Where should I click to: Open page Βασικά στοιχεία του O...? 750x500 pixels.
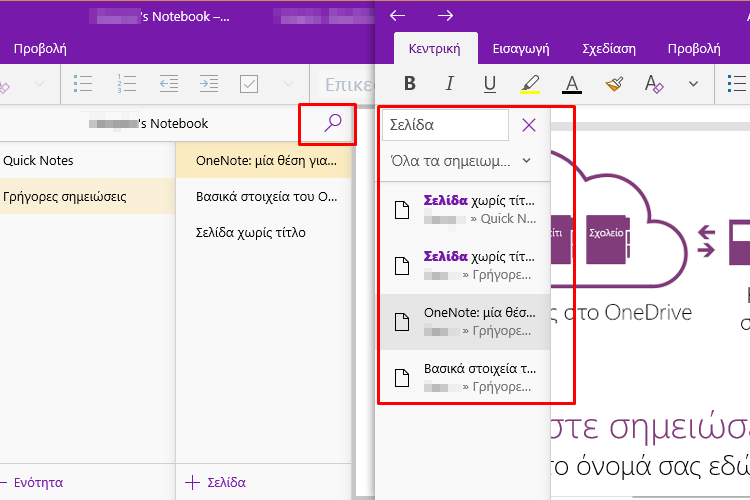click(264, 196)
